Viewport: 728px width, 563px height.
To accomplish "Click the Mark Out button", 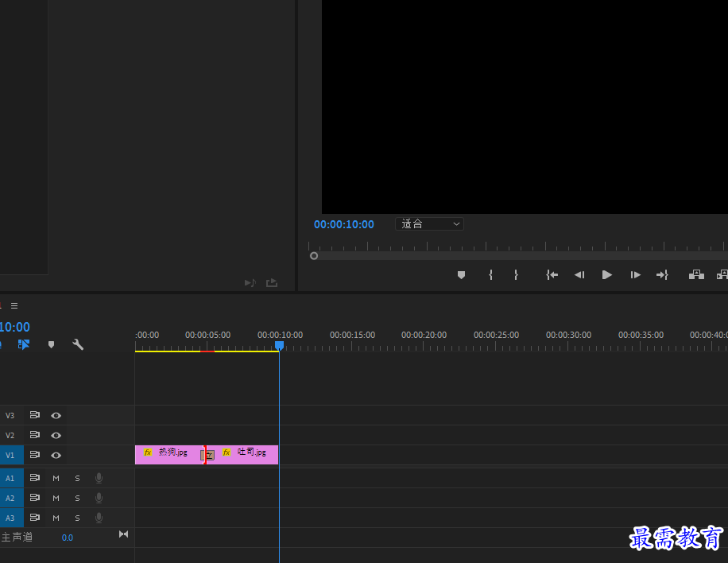I will [x=516, y=275].
